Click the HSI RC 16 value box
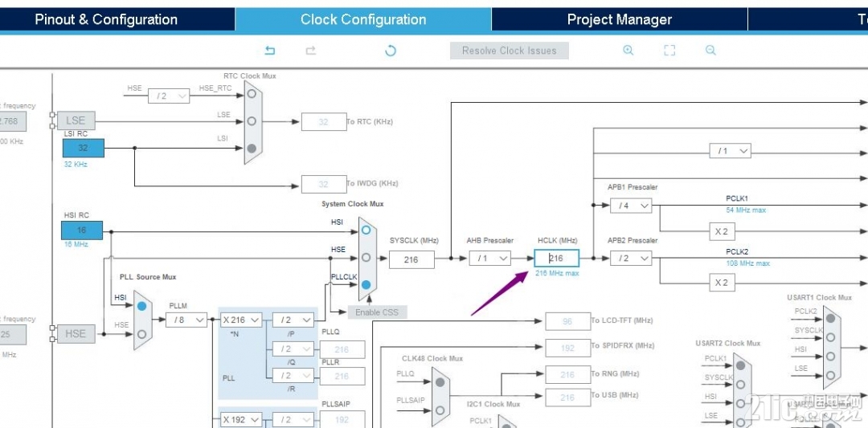This screenshot has width=868, height=428. click(x=82, y=230)
